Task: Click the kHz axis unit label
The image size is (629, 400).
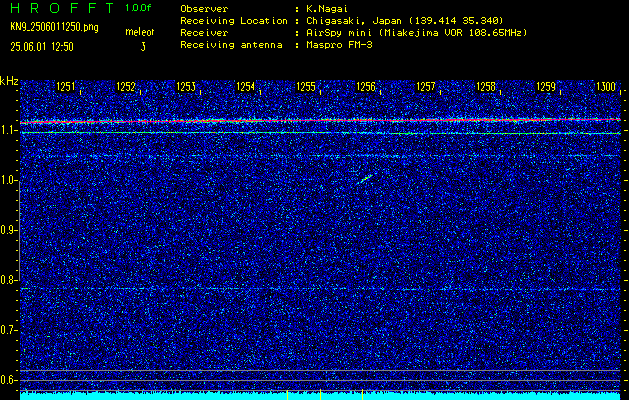Action: [9, 81]
